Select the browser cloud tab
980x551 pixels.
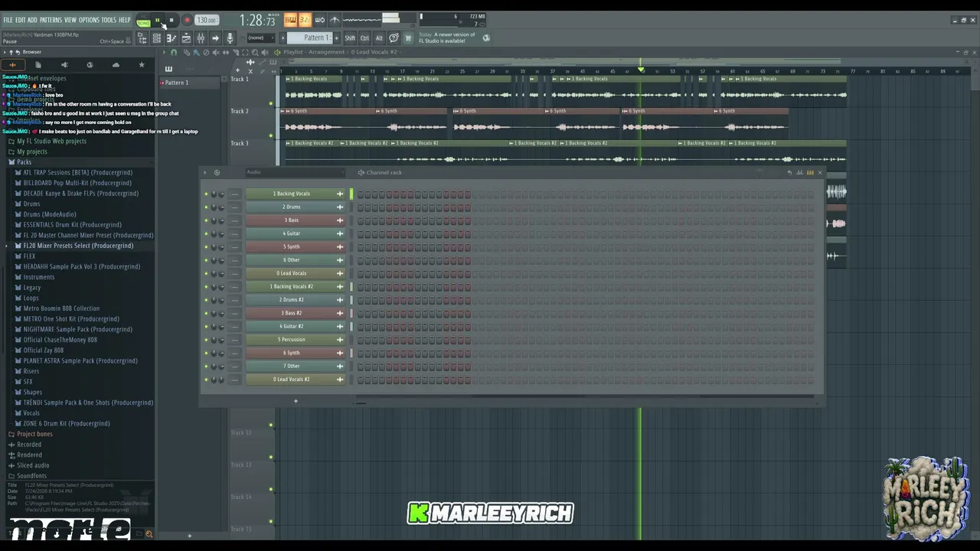click(x=116, y=65)
